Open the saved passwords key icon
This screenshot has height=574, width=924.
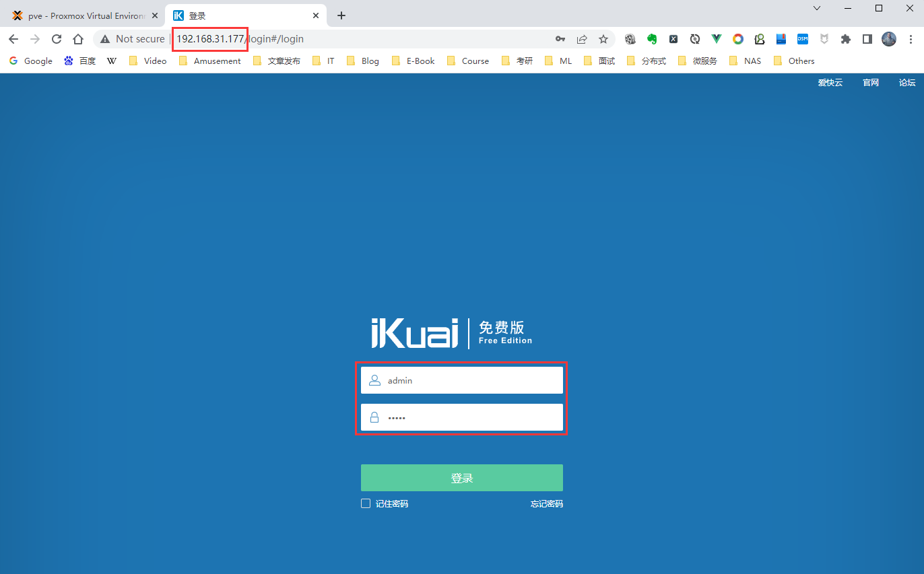(560, 39)
